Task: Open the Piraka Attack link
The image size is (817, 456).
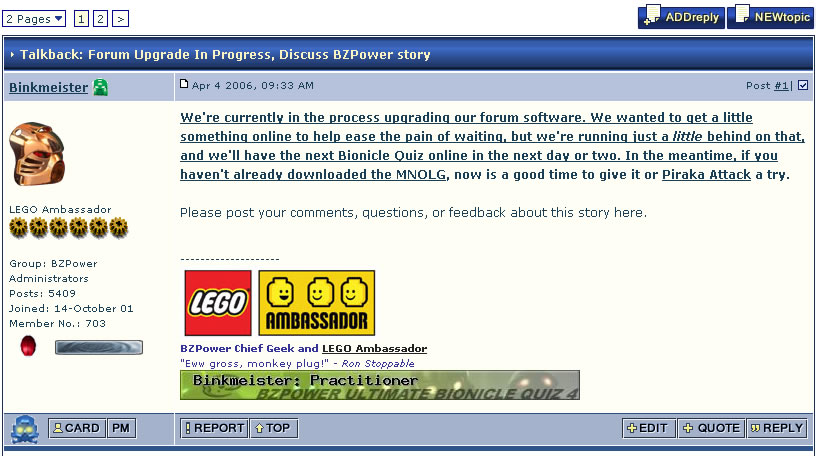Action: coord(706,175)
